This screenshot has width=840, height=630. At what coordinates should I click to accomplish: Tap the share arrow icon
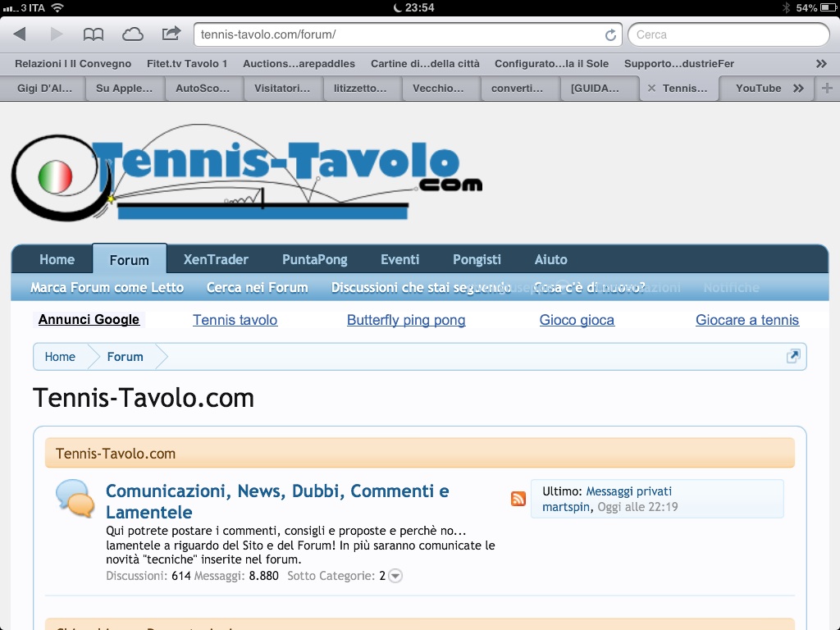[x=171, y=34]
